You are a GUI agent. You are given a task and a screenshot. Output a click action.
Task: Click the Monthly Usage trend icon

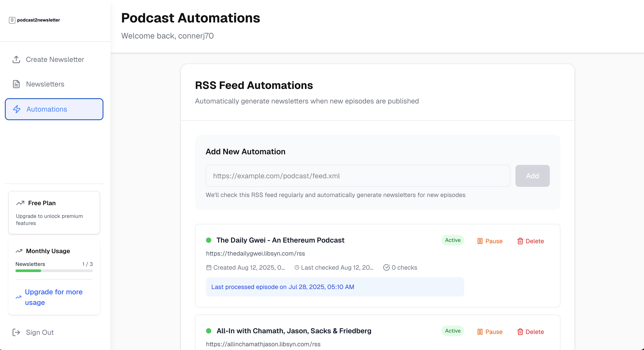(19, 251)
